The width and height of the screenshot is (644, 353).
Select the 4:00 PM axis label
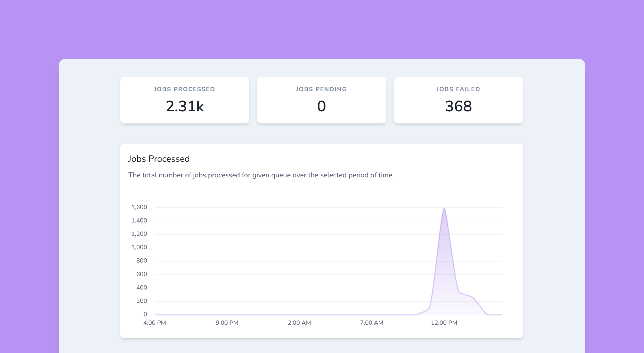[x=154, y=323]
